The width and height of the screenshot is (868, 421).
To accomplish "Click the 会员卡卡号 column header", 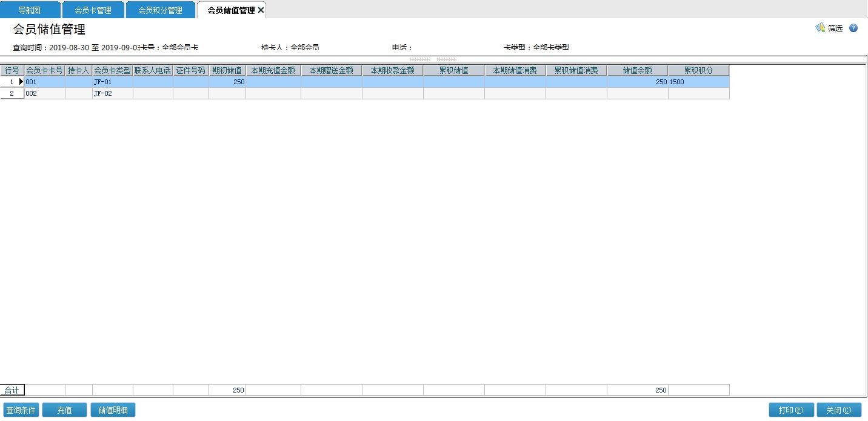I will (45, 70).
